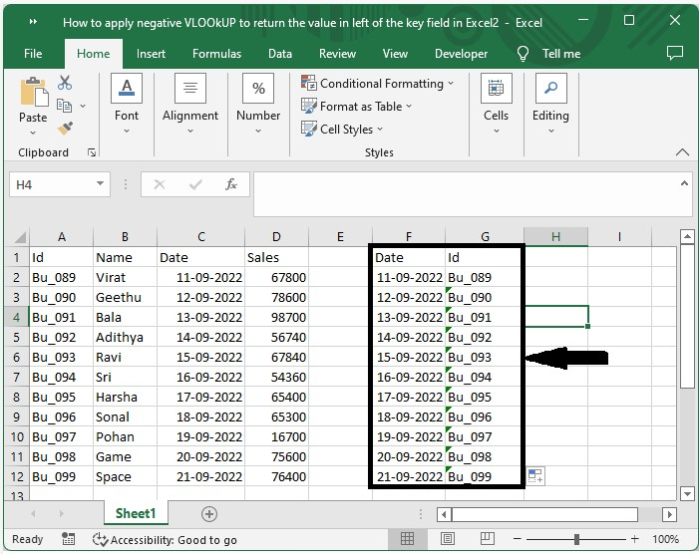Open the File menu
The image size is (700, 554).
pyautogui.click(x=33, y=54)
